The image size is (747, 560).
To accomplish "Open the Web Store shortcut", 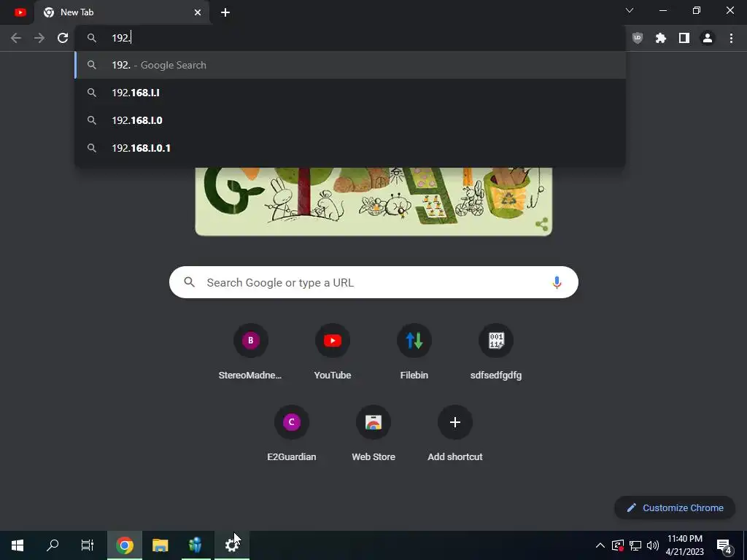I will [373, 434].
